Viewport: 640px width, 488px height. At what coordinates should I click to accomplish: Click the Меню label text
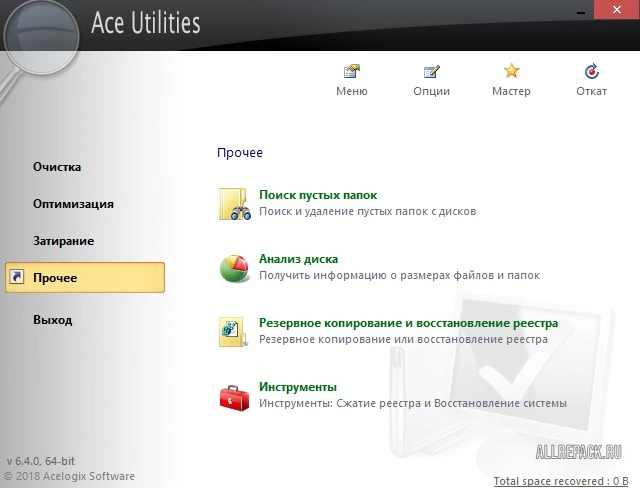[351, 91]
